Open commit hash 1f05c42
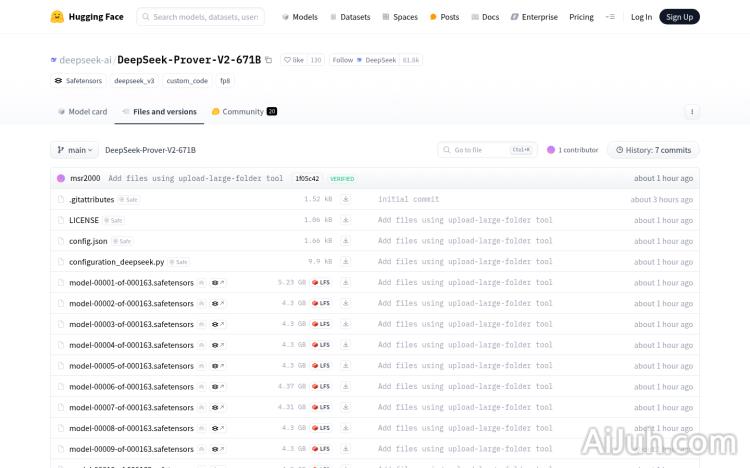The width and height of the screenshot is (750, 468). [x=307, y=178]
